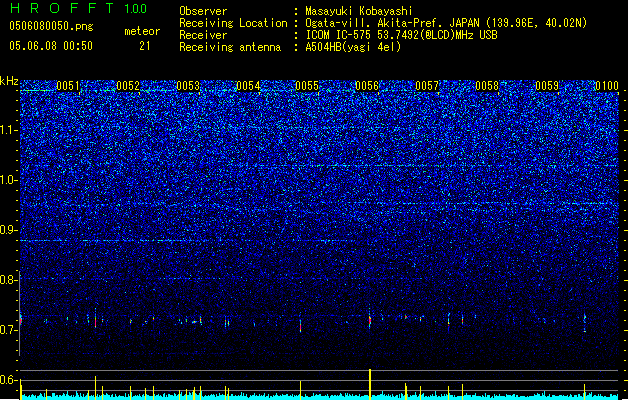Click the Receiving antenna label

coord(230,47)
